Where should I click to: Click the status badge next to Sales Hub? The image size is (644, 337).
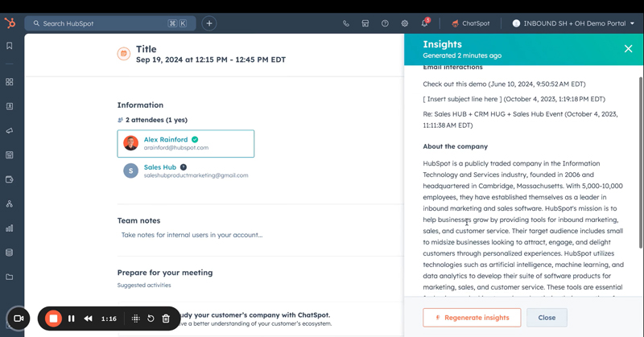tap(184, 167)
